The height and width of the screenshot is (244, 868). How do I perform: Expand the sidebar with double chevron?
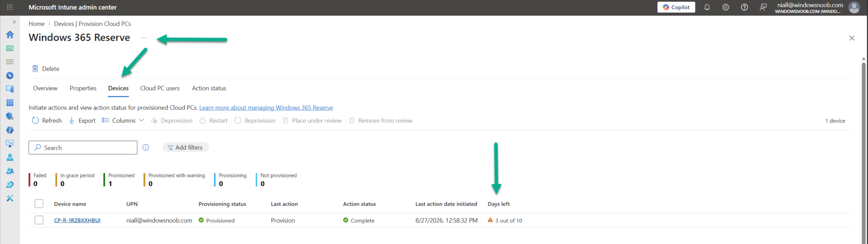14,22
